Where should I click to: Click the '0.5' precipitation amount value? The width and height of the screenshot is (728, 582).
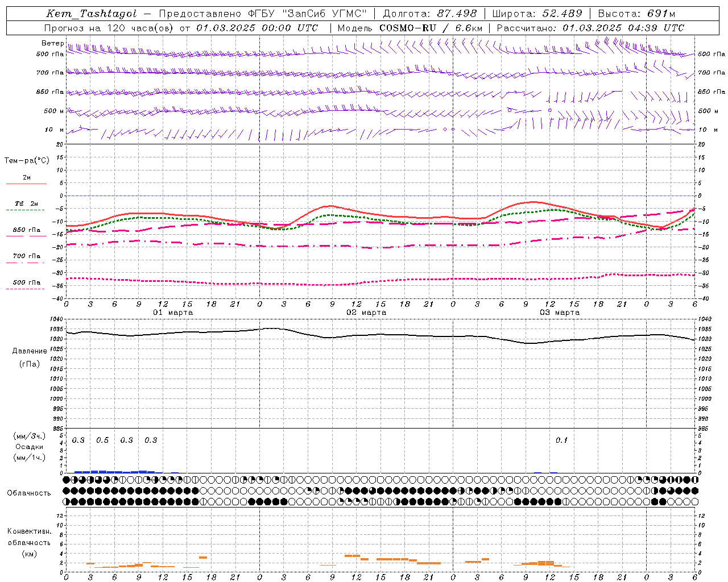[102, 440]
